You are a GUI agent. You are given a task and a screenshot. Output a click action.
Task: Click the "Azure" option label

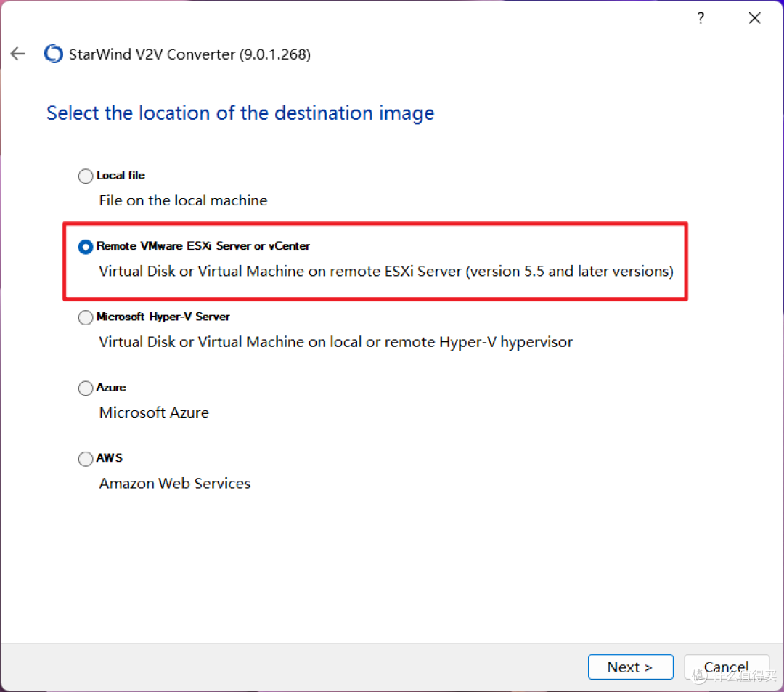pos(112,388)
